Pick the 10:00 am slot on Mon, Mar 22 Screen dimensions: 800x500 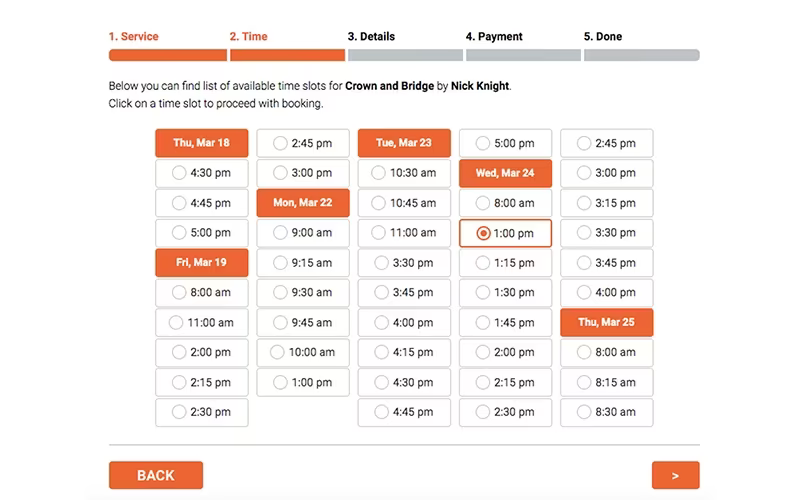pyautogui.click(x=303, y=352)
